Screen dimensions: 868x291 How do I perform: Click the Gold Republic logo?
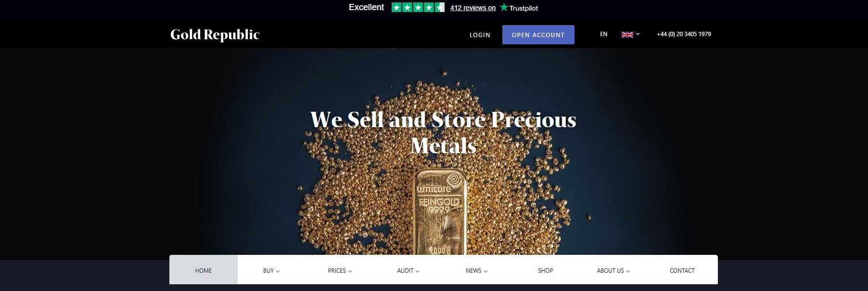(215, 35)
